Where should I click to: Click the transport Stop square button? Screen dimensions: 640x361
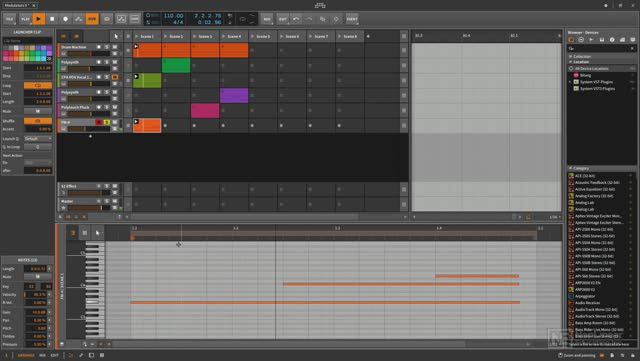(x=52, y=19)
